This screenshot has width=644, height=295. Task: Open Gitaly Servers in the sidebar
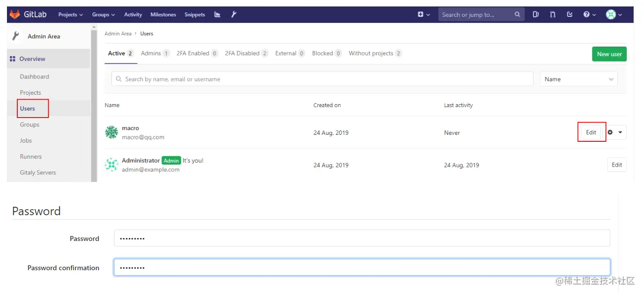pos(38,173)
